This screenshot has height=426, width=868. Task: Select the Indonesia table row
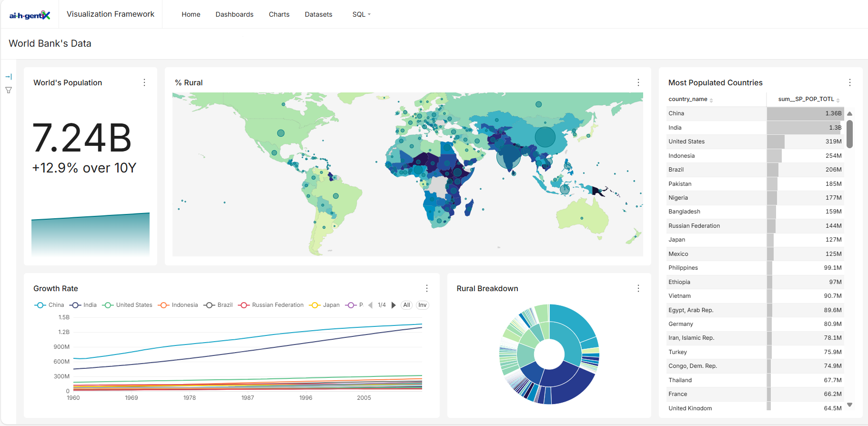[x=756, y=156]
